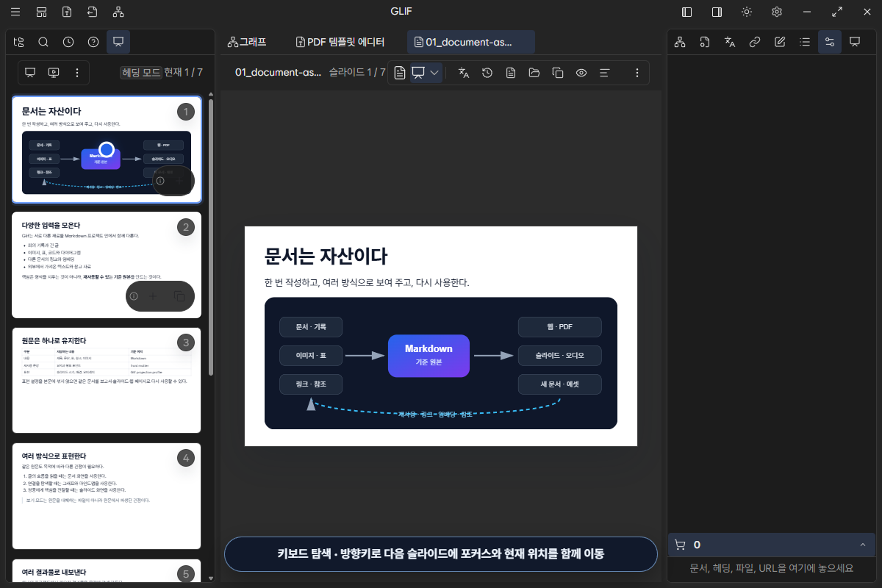
Task: Open the file tree view in left panel
Action: coord(19,42)
